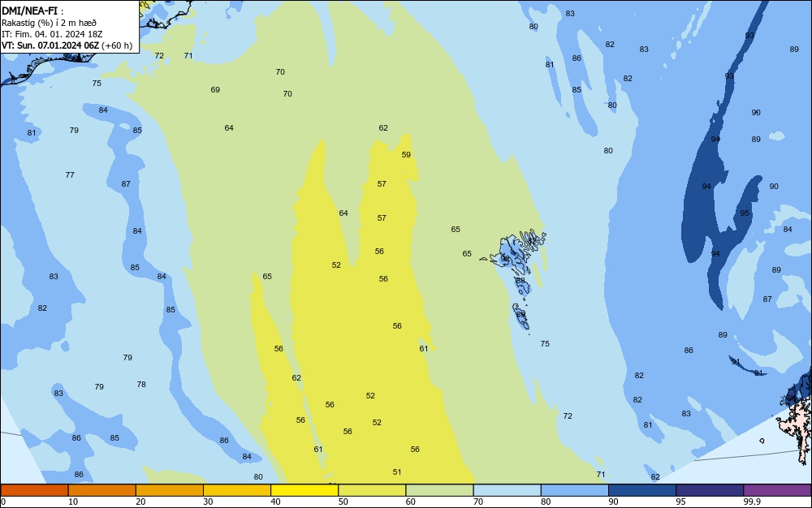This screenshot has width=812, height=508.
Task: Click the '20' legend scale label
Action: click(x=140, y=502)
